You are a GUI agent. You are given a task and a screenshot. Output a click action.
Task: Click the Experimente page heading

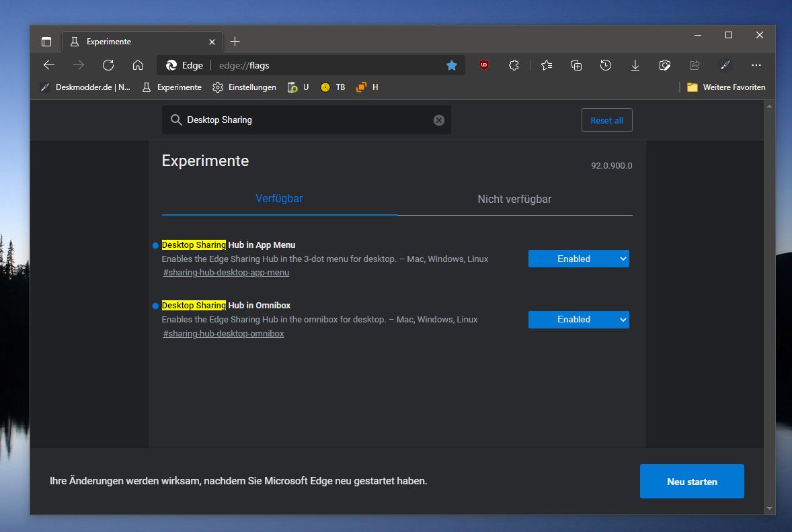pos(205,161)
